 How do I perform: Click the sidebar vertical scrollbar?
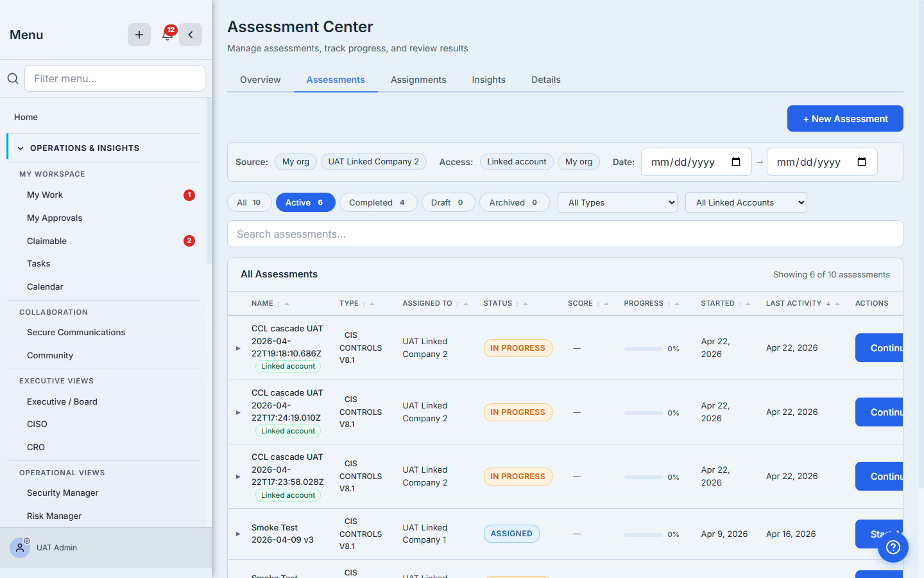coord(209,181)
